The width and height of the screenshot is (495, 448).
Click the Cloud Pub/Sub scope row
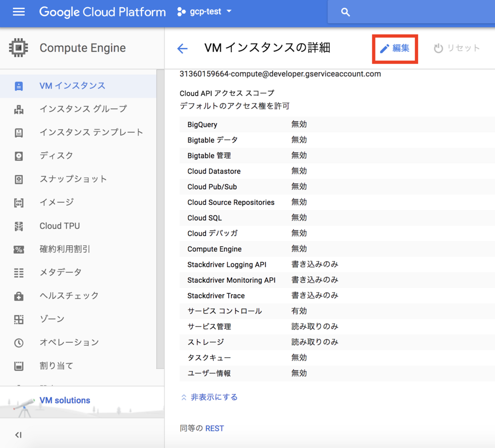tap(337, 187)
